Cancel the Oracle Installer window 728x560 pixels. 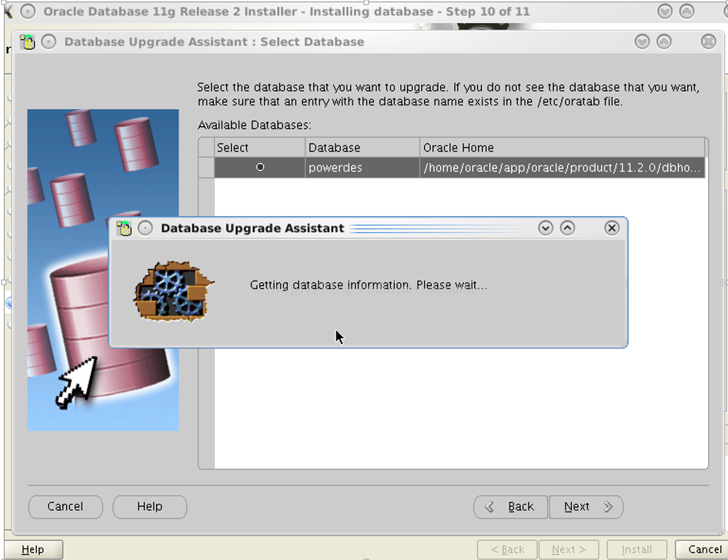pos(703,550)
